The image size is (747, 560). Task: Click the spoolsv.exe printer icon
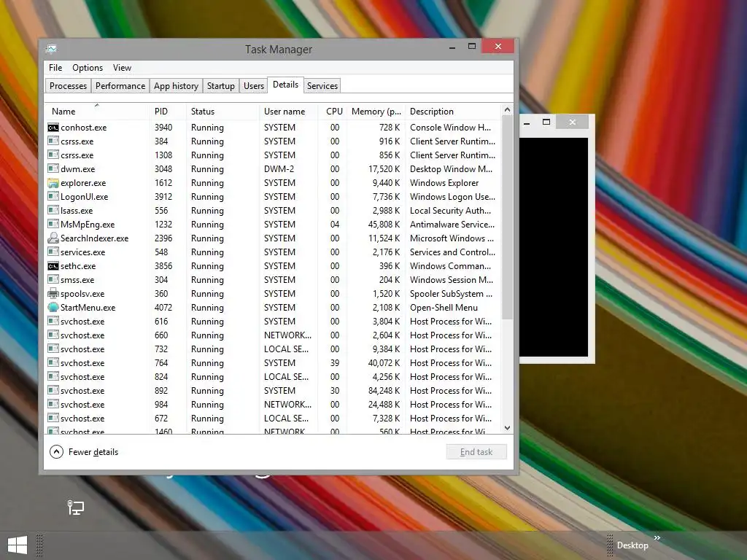[x=53, y=294]
